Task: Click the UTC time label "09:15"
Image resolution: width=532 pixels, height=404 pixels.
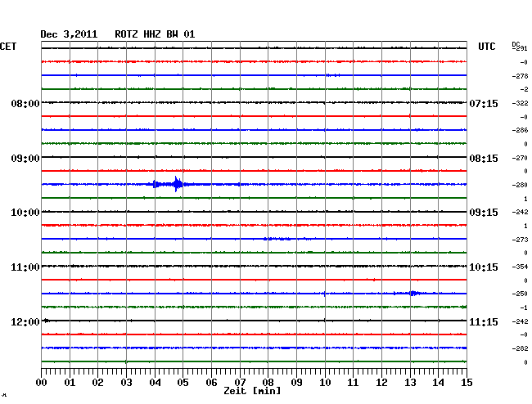Action: pyautogui.click(x=484, y=213)
